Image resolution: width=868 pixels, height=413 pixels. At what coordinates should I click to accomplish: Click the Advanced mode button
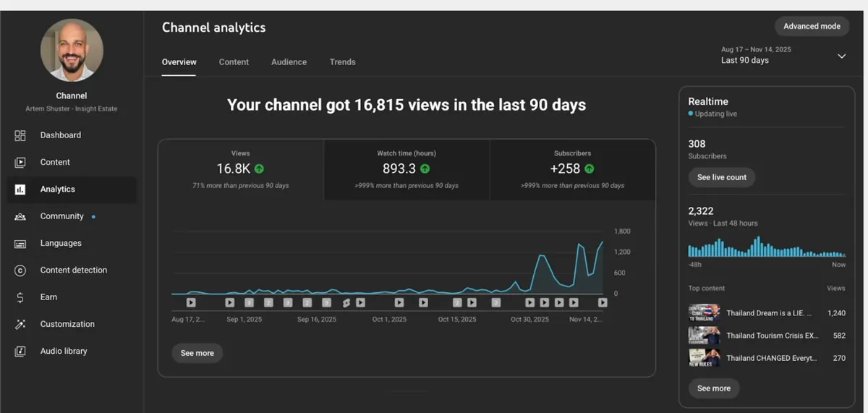coord(812,26)
